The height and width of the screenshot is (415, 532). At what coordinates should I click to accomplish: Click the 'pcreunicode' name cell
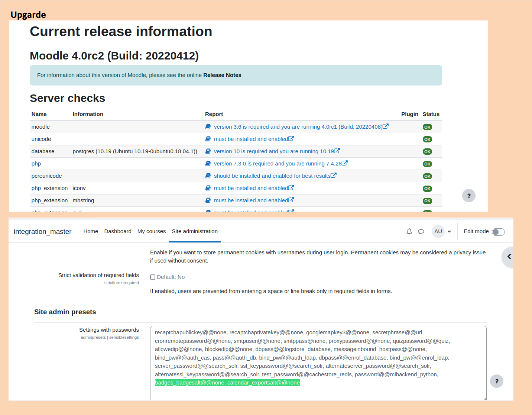[x=47, y=176]
